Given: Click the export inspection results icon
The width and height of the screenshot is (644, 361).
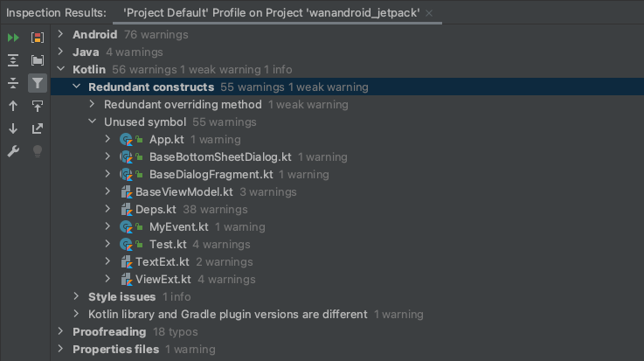Looking at the screenshot, I should 38,128.
